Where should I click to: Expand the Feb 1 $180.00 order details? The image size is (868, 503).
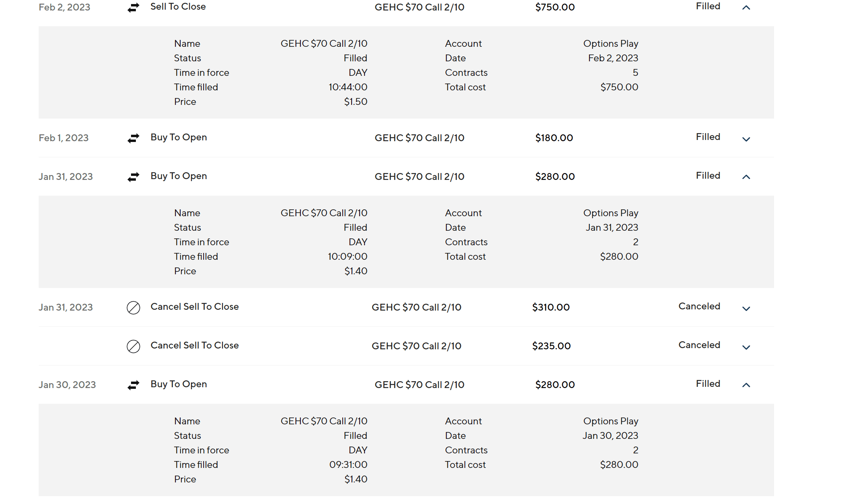(746, 139)
